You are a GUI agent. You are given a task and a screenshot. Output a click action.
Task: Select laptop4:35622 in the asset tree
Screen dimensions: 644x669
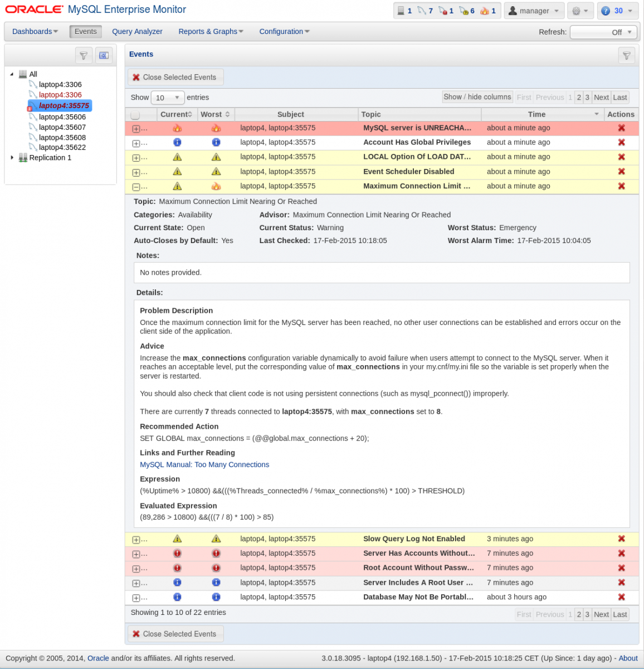[62, 147]
